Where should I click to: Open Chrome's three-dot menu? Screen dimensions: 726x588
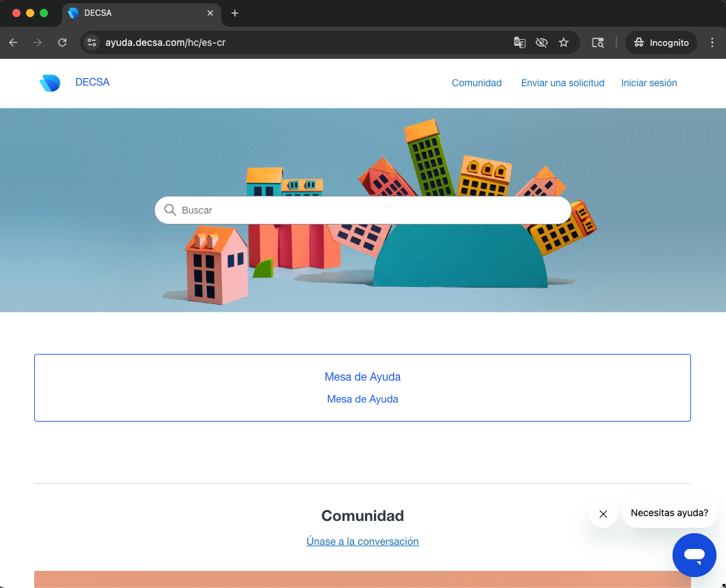pos(712,42)
